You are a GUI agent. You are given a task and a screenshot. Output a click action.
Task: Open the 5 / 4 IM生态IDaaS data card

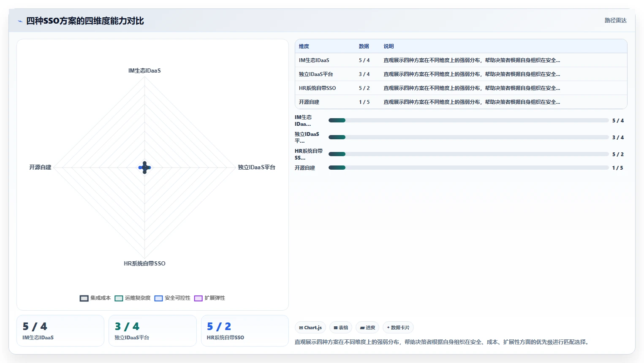click(x=60, y=330)
